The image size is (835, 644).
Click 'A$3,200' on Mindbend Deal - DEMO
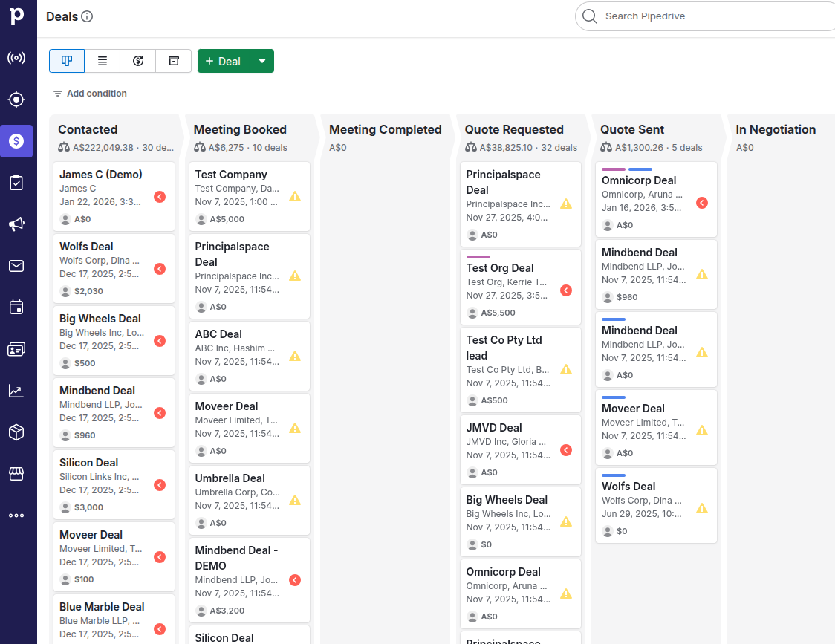[x=227, y=611]
